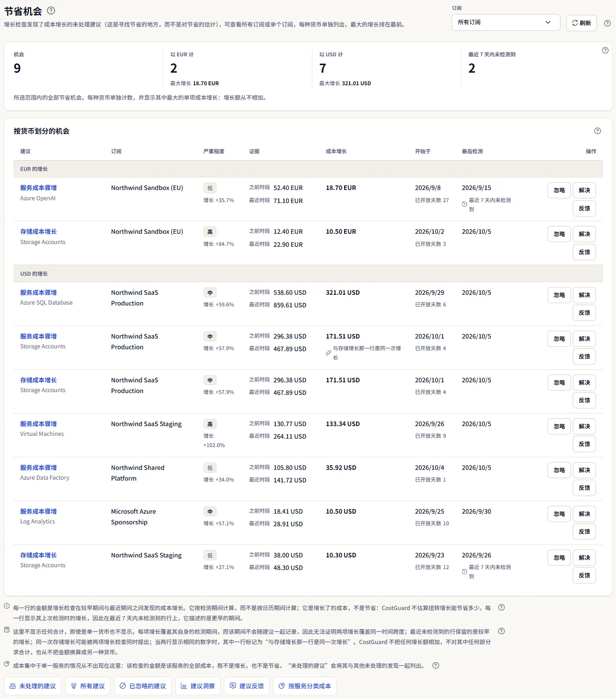Viewport: 616px width, 699px height.
Task: Click 忽略 in the Log Analytics row
Action: pos(559,514)
